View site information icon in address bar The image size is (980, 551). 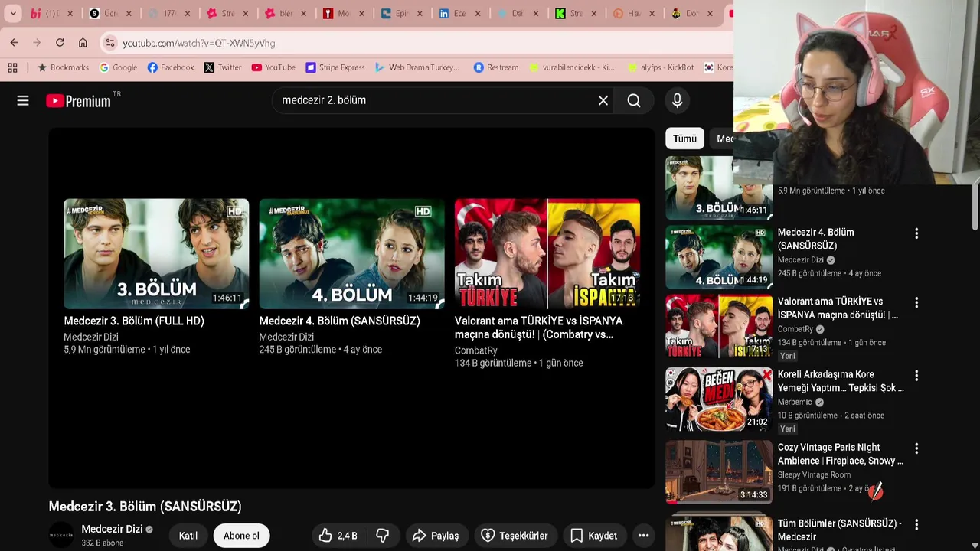click(110, 43)
